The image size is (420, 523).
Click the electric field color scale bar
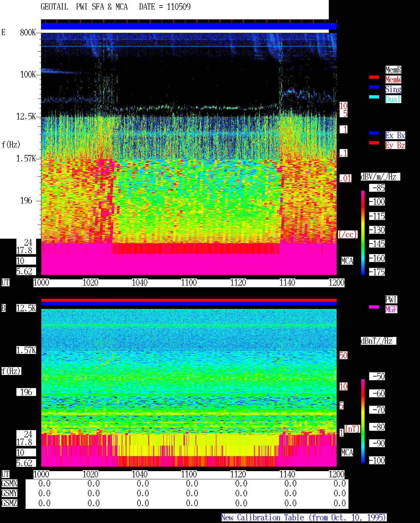click(363, 232)
